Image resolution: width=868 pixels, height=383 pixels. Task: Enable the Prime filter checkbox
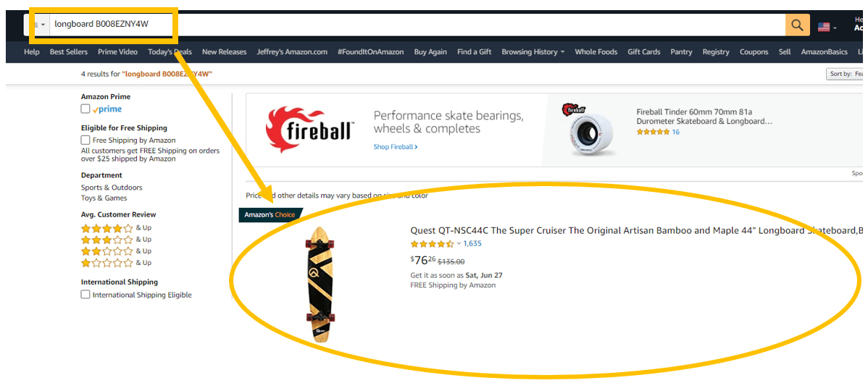[x=85, y=109]
